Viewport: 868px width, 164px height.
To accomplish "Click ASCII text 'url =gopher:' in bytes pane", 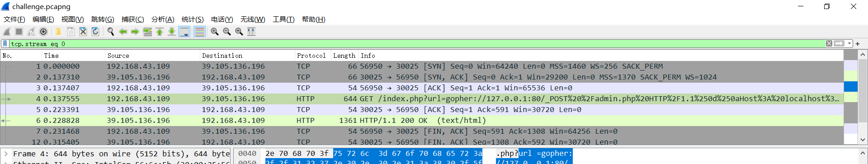I will (x=545, y=154).
